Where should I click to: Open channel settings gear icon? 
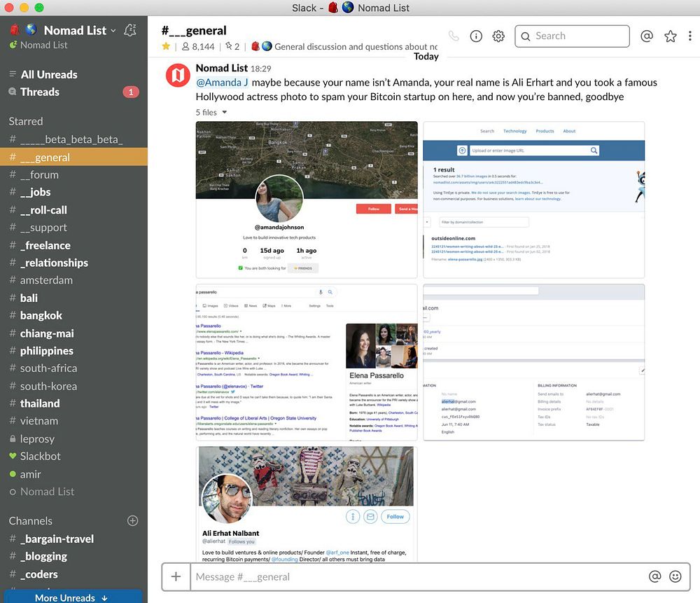pos(498,36)
